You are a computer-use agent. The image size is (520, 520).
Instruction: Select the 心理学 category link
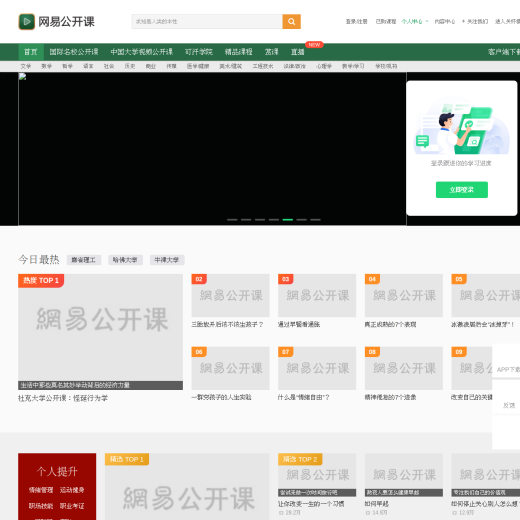324,66
